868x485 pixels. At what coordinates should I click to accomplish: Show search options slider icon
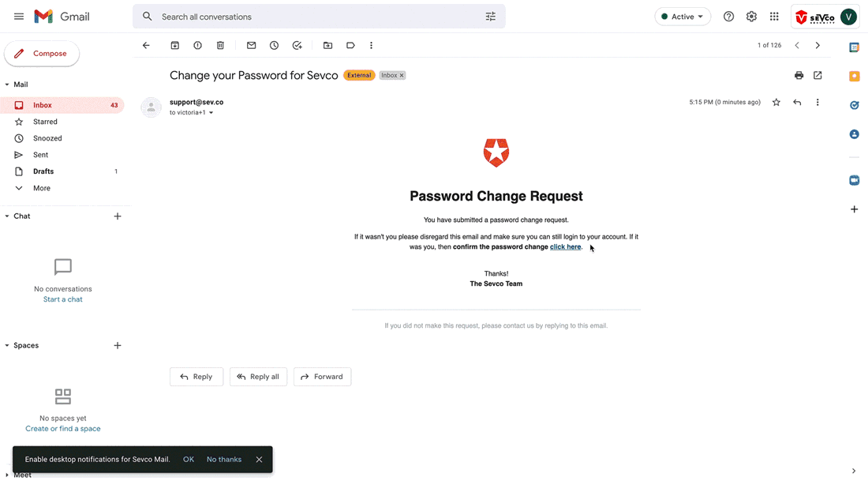pyautogui.click(x=491, y=17)
